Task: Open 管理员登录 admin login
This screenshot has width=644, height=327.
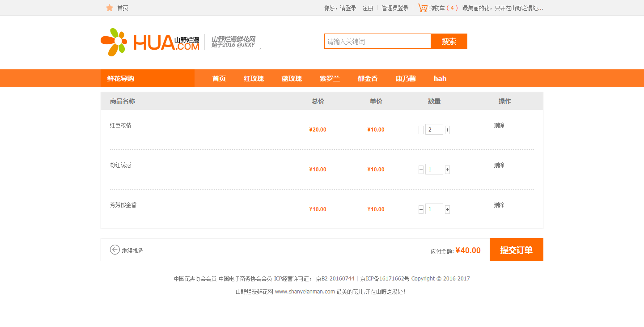Action: point(395,8)
